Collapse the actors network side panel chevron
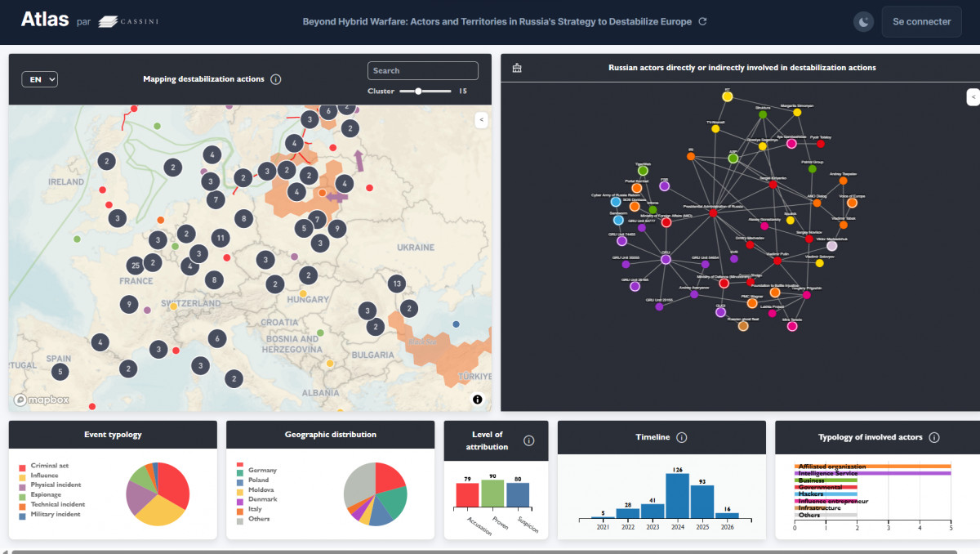 click(x=973, y=96)
